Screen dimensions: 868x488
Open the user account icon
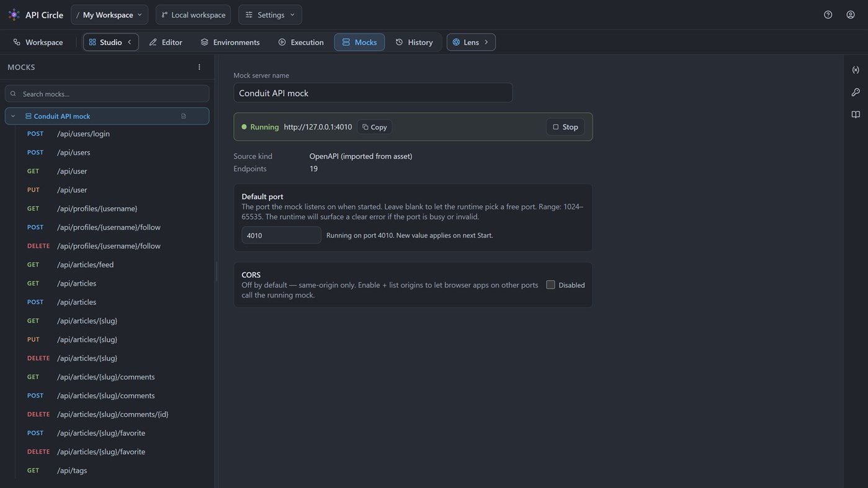click(851, 14)
